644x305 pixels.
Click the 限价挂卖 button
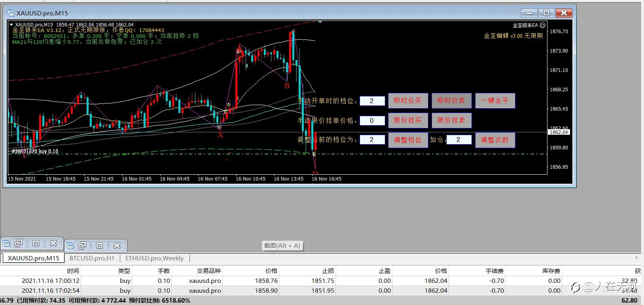click(x=451, y=120)
